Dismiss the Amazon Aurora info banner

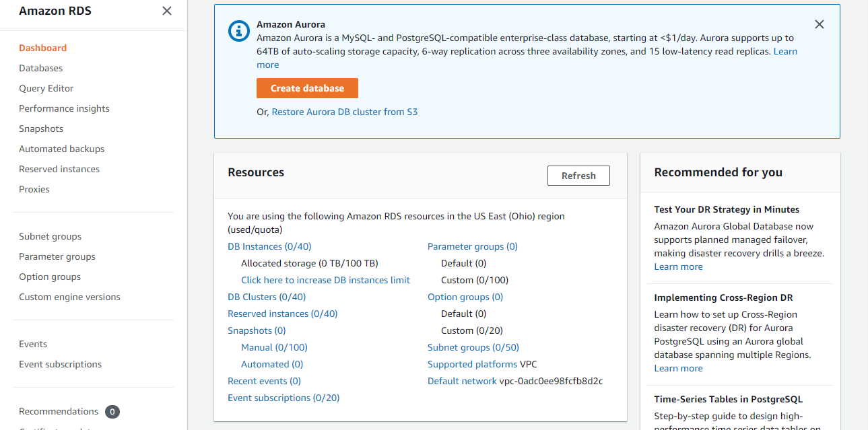point(819,24)
